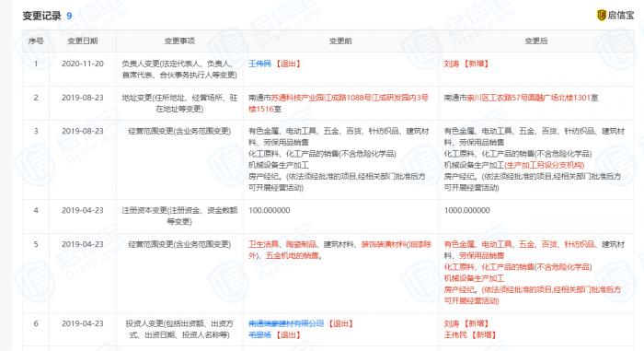
Task: Click the 变更前 column header
Action: (x=340, y=41)
